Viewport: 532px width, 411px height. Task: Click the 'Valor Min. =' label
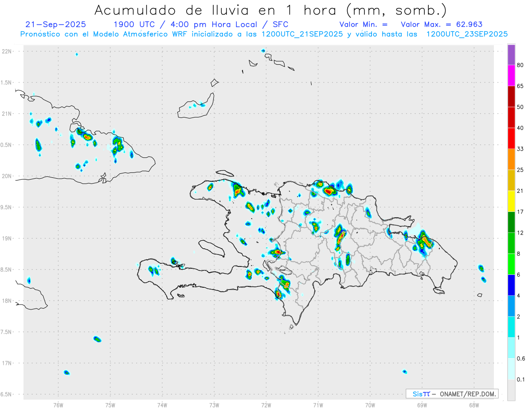pos(363,24)
